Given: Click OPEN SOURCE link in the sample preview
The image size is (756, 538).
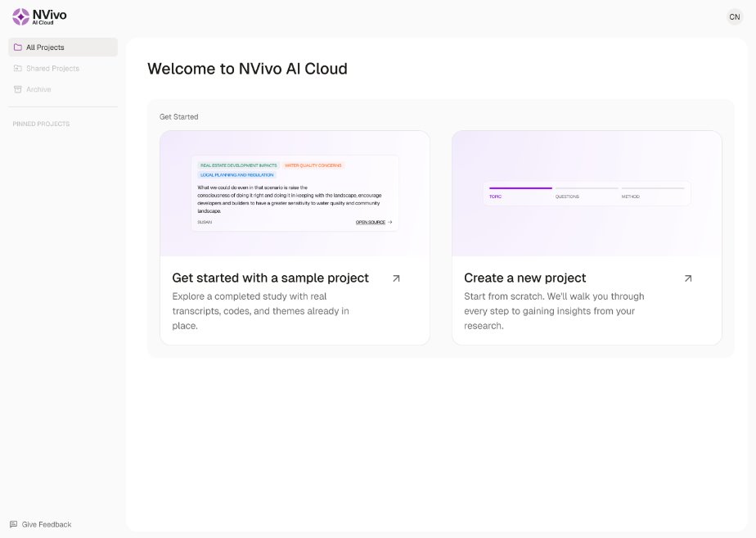Looking at the screenshot, I should point(374,223).
